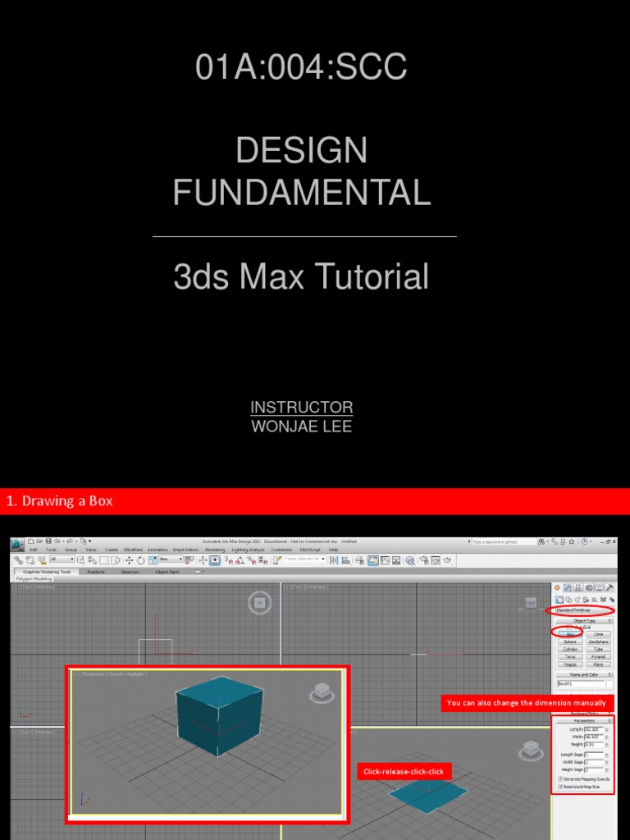Open the 3ds Max application button
The height and width of the screenshot is (840, 630).
tap(16, 545)
